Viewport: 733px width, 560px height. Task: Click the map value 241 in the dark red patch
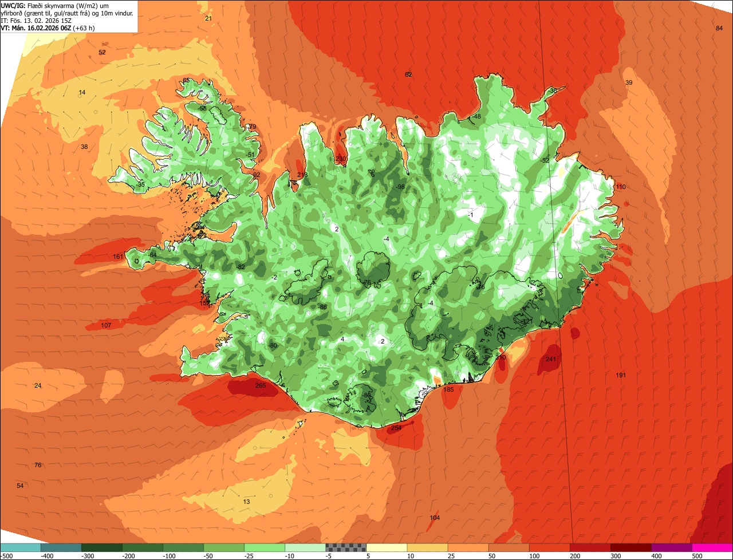[x=551, y=359]
